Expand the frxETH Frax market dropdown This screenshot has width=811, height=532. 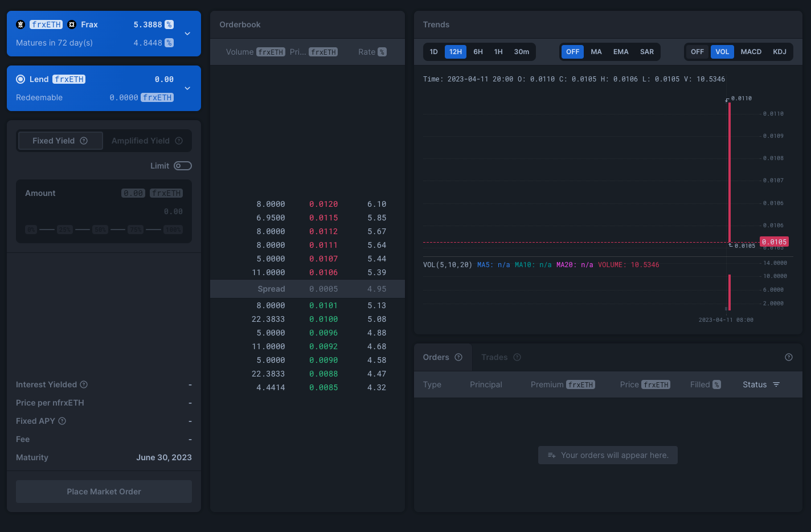click(187, 34)
